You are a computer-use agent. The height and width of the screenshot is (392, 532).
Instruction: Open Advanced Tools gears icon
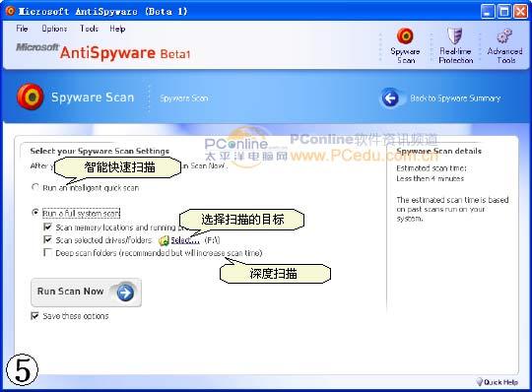(504, 36)
